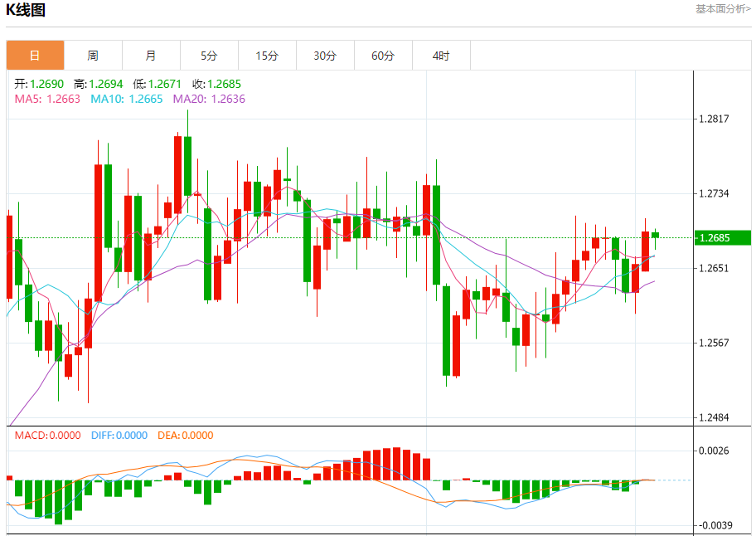Switch to the 周 weekly tab
The height and width of the screenshot is (536, 756).
pos(93,56)
